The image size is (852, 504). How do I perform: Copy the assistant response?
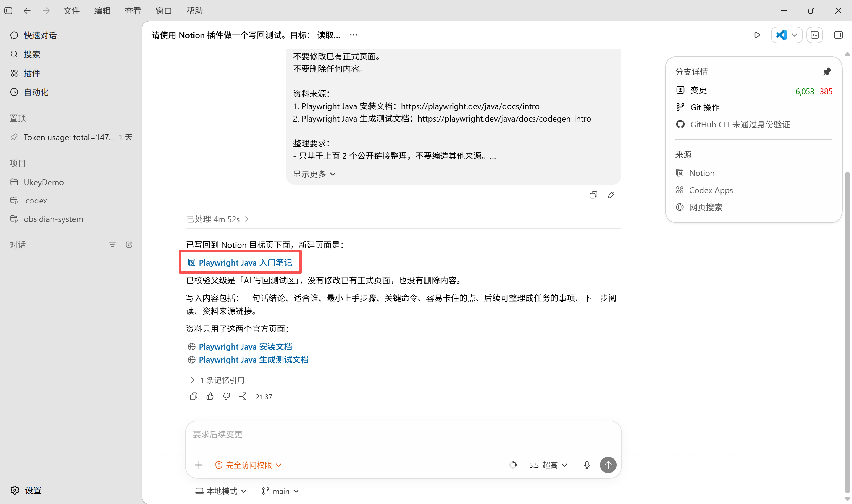(x=193, y=397)
